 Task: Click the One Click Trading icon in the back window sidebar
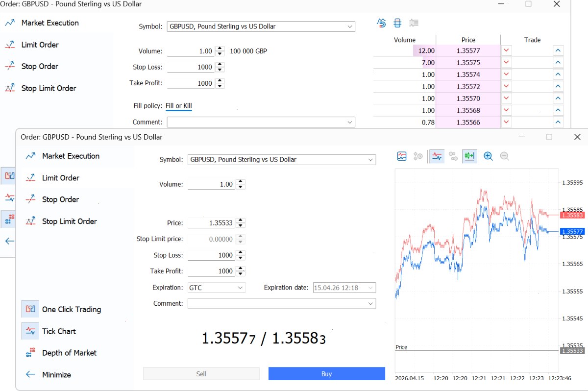[9, 175]
